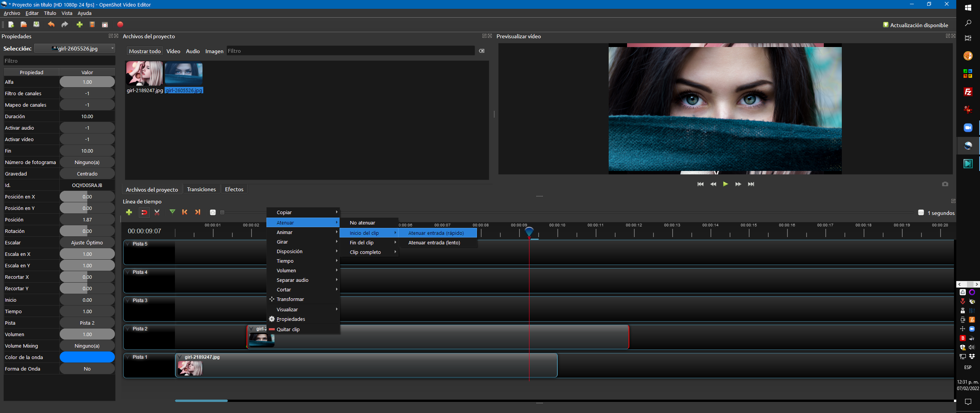Screen dimensions: 980x413
Task: Click the Alfa value slider bar
Action: coord(87,82)
